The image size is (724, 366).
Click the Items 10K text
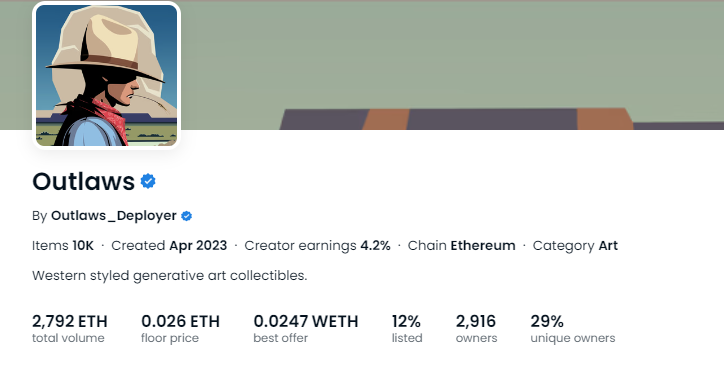tap(63, 246)
